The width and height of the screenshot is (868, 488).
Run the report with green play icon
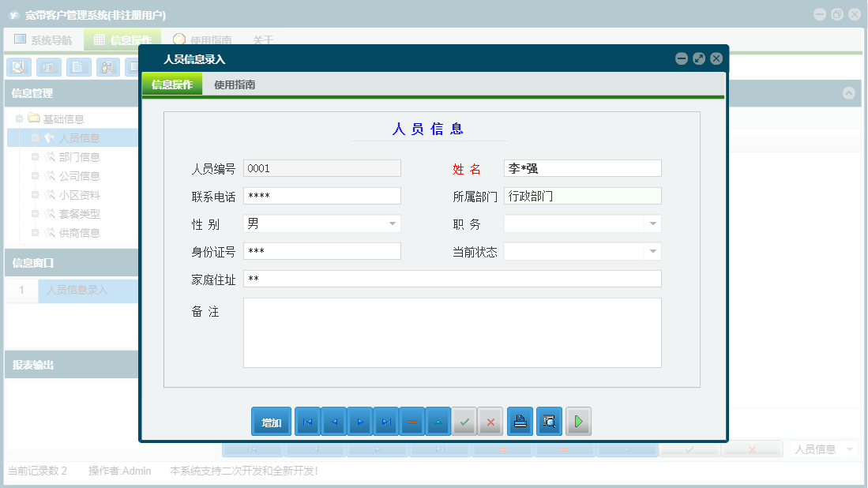coord(577,421)
